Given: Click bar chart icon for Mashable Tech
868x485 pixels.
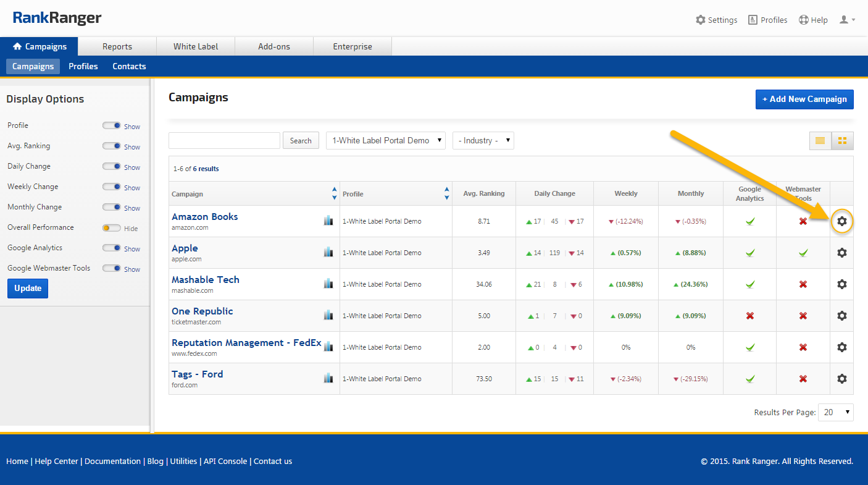Looking at the screenshot, I should coord(328,284).
